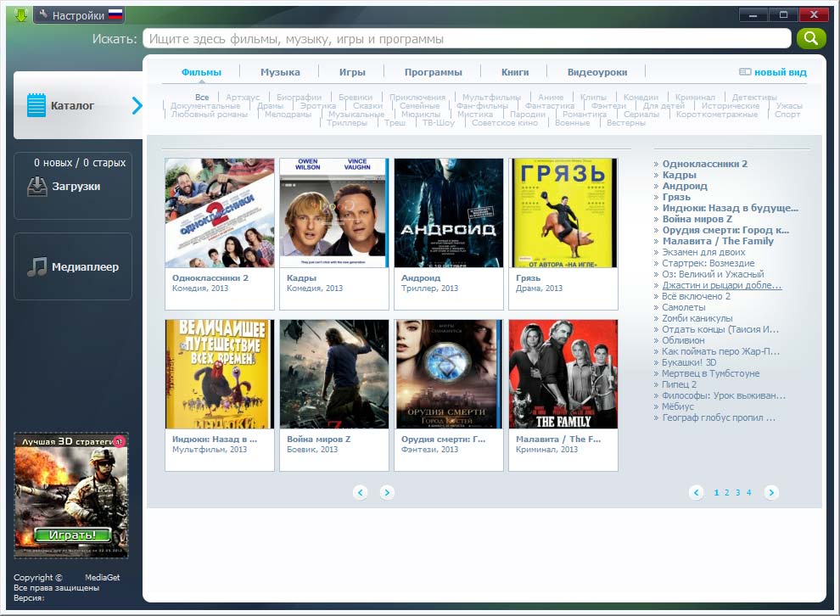Open list link Самолеты
Screen dimensions: 840x616
click(x=684, y=307)
